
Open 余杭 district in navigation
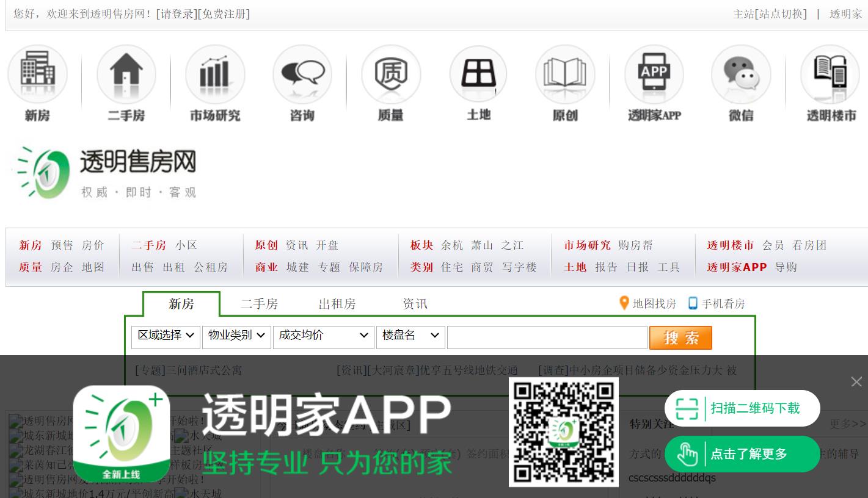tap(452, 245)
